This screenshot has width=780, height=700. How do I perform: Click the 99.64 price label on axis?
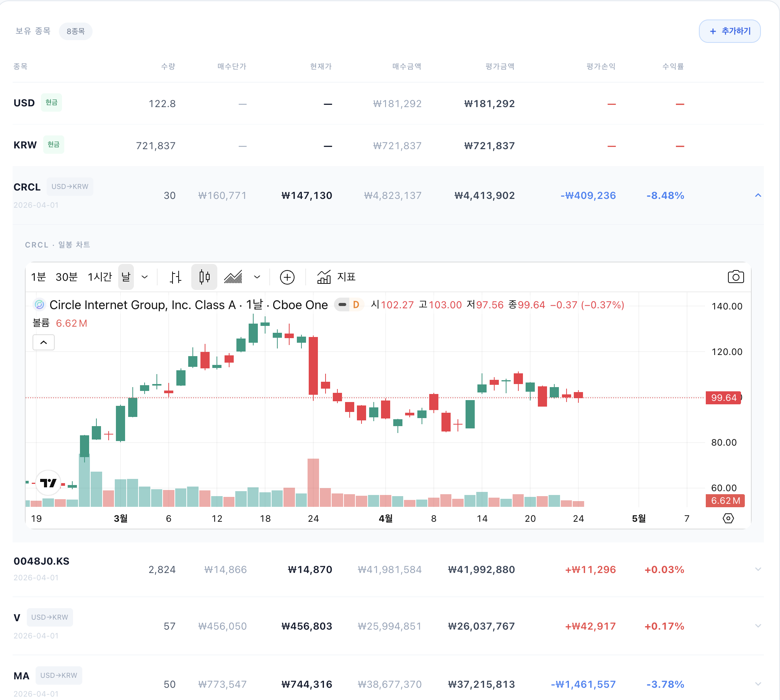(723, 398)
